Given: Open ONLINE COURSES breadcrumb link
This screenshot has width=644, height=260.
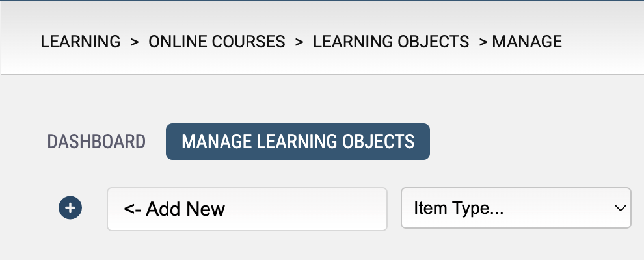Looking at the screenshot, I should click(217, 42).
